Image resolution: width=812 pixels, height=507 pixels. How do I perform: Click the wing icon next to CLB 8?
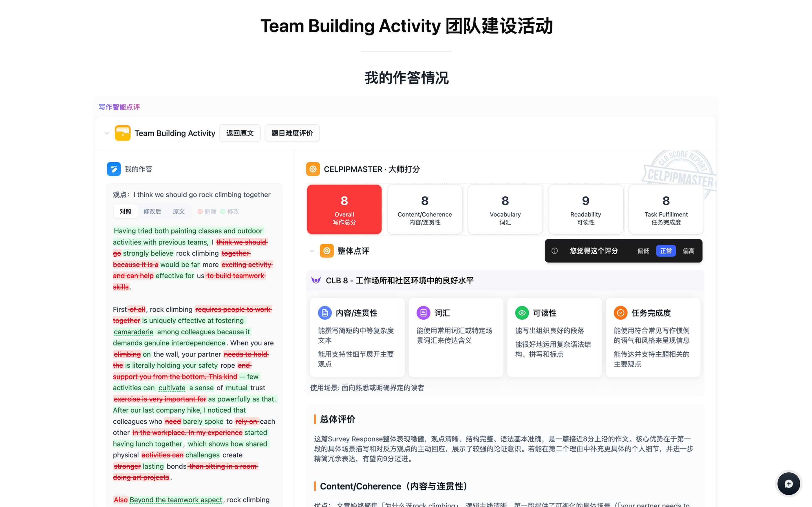[316, 280]
